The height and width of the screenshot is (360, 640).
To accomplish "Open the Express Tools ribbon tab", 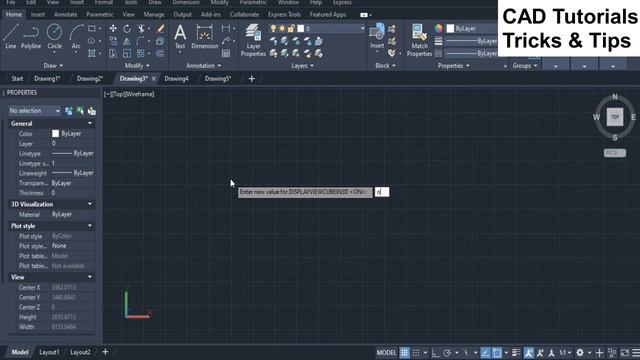I will pyautogui.click(x=284, y=15).
